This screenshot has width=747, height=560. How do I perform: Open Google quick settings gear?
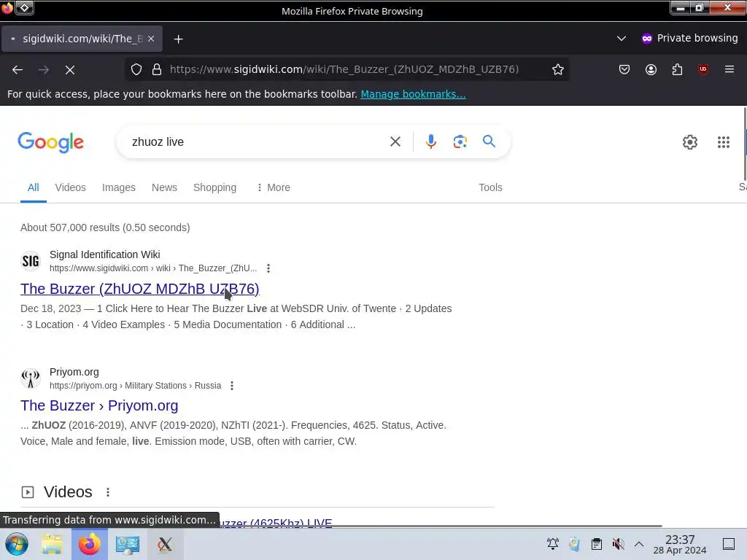tap(690, 142)
